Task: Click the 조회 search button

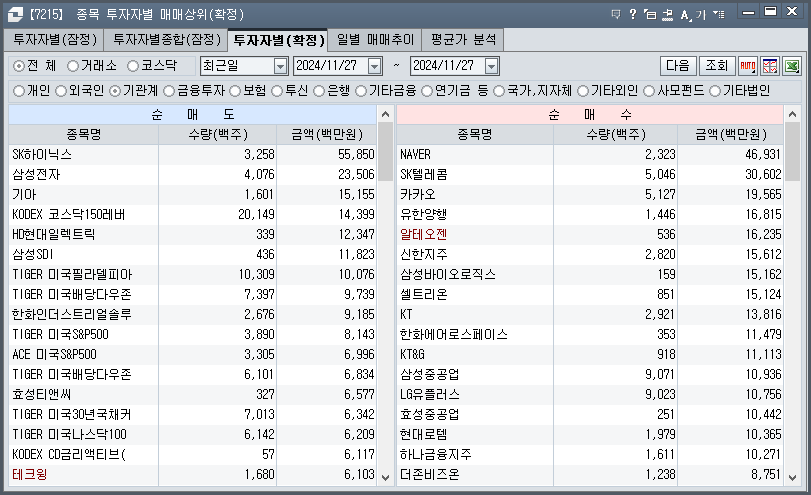Action: click(x=716, y=66)
